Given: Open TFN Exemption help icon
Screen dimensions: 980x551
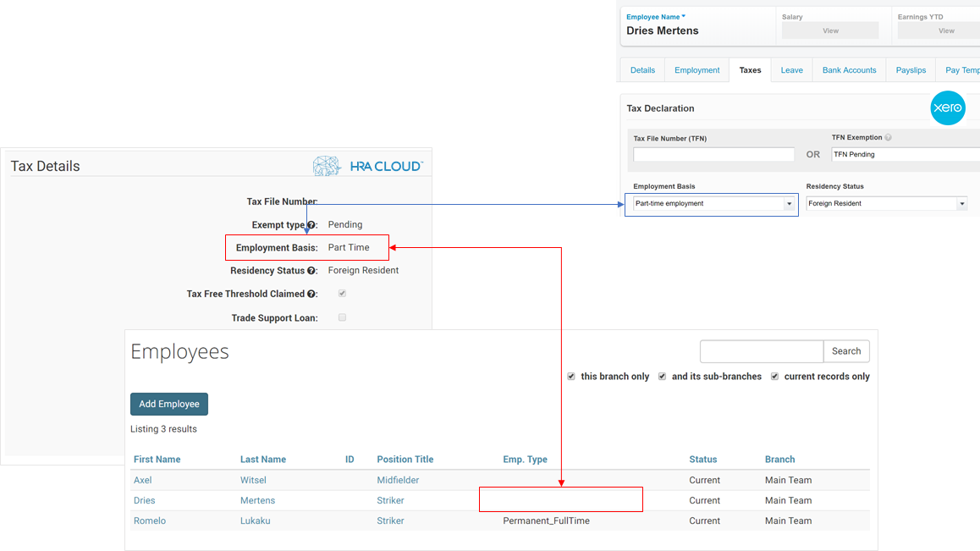Looking at the screenshot, I should 888,138.
